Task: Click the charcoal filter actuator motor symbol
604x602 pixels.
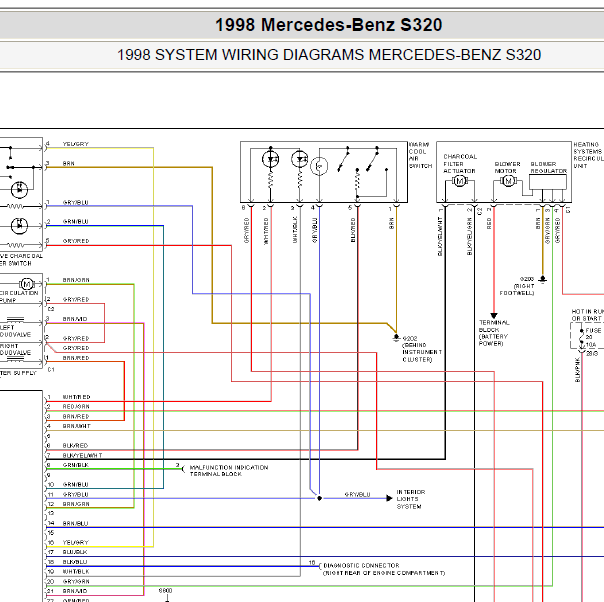Action: [x=459, y=181]
